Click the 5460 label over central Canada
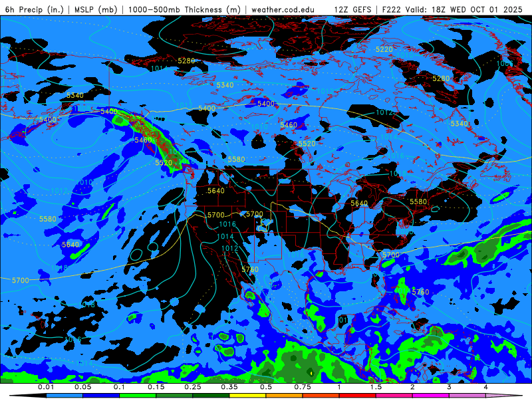The height and width of the screenshot is (399, 532). coord(289,125)
